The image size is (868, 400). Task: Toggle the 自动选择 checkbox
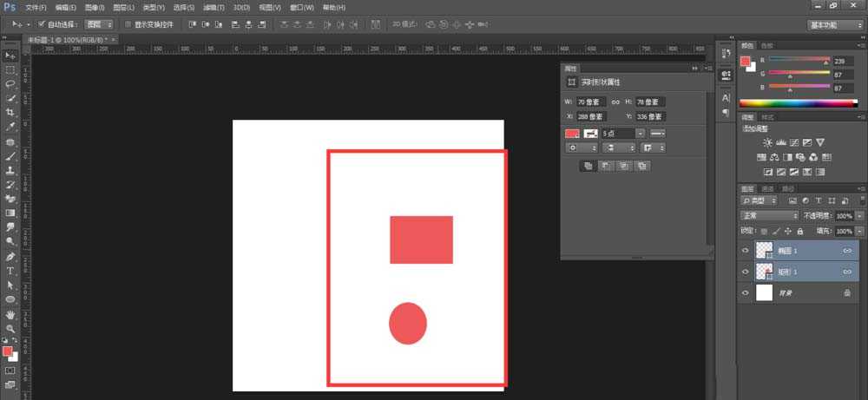coord(43,24)
